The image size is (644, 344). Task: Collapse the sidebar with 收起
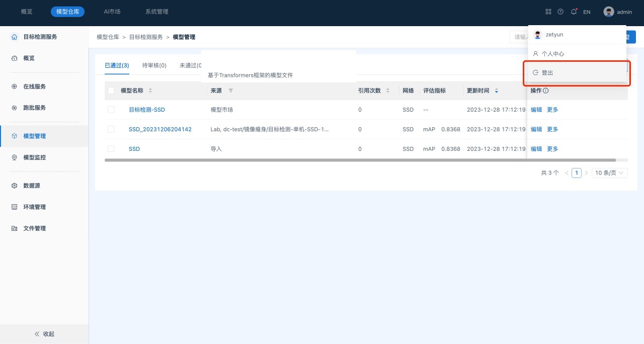point(44,334)
